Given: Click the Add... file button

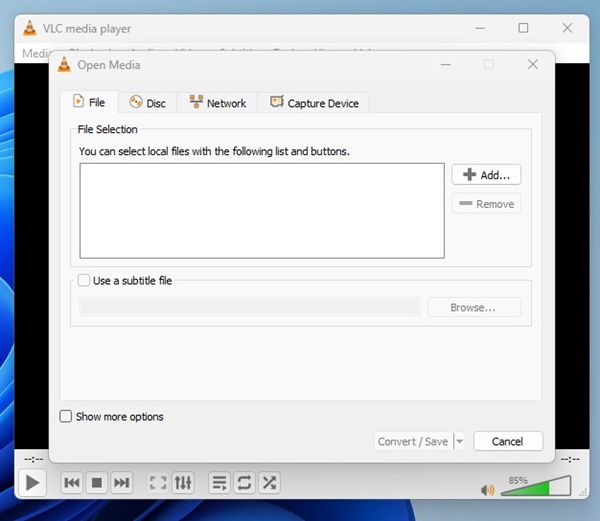Looking at the screenshot, I should pyautogui.click(x=486, y=175).
